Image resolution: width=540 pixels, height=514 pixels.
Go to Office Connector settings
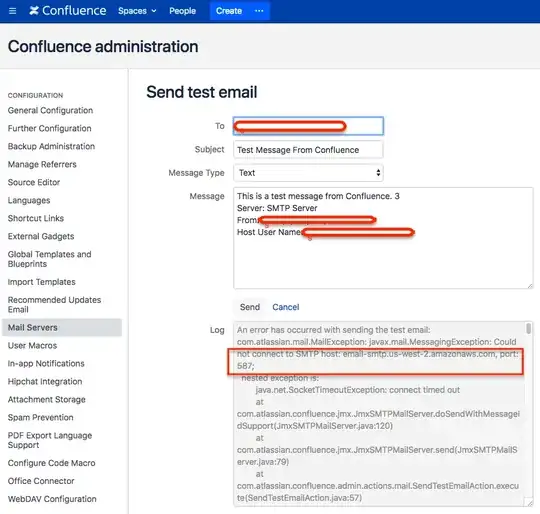(x=41, y=481)
